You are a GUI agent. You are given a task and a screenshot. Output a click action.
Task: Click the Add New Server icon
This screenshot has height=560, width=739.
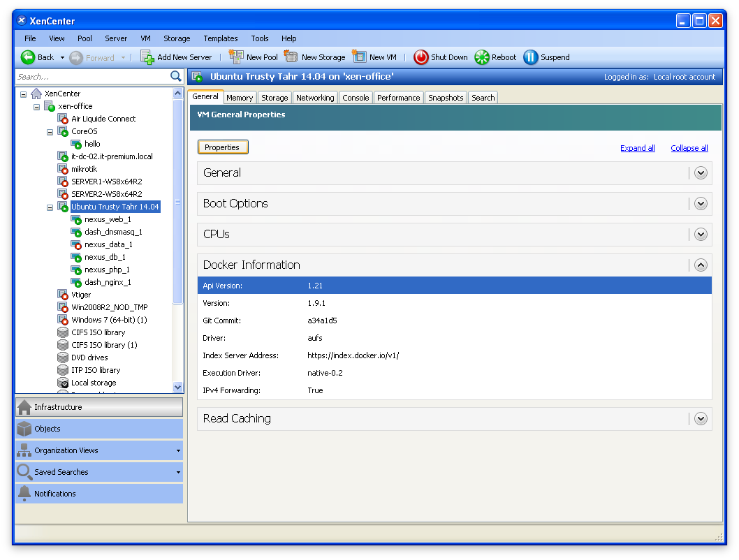[147, 57]
